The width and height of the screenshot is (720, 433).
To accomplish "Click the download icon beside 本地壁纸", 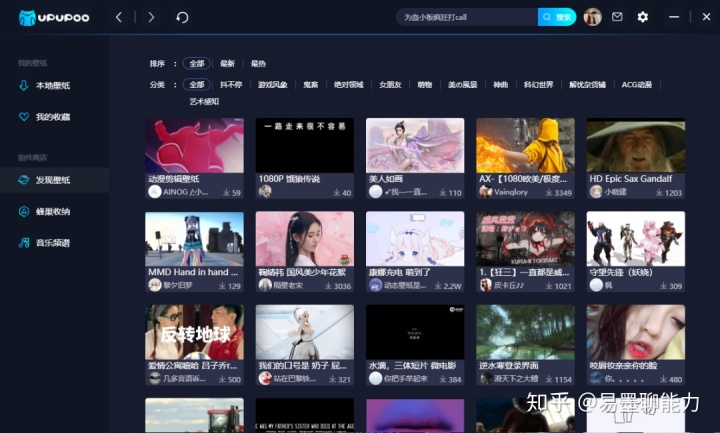I will pyautogui.click(x=24, y=85).
